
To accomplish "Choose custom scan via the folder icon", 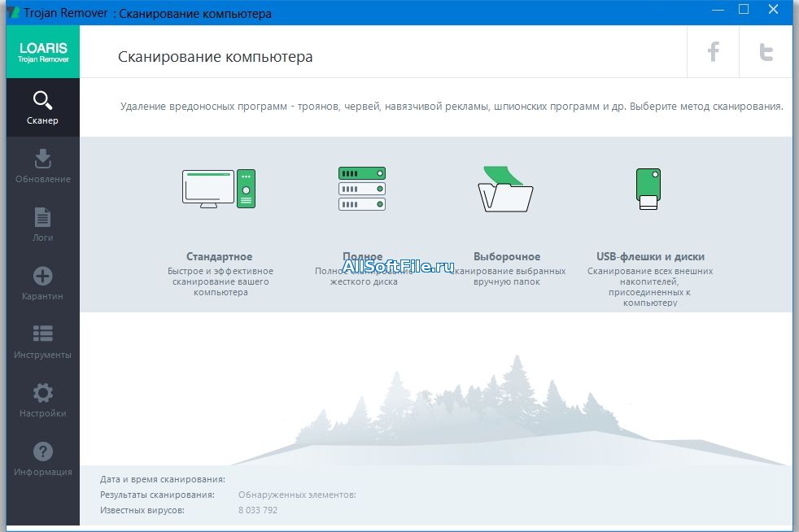I will tap(505, 189).
